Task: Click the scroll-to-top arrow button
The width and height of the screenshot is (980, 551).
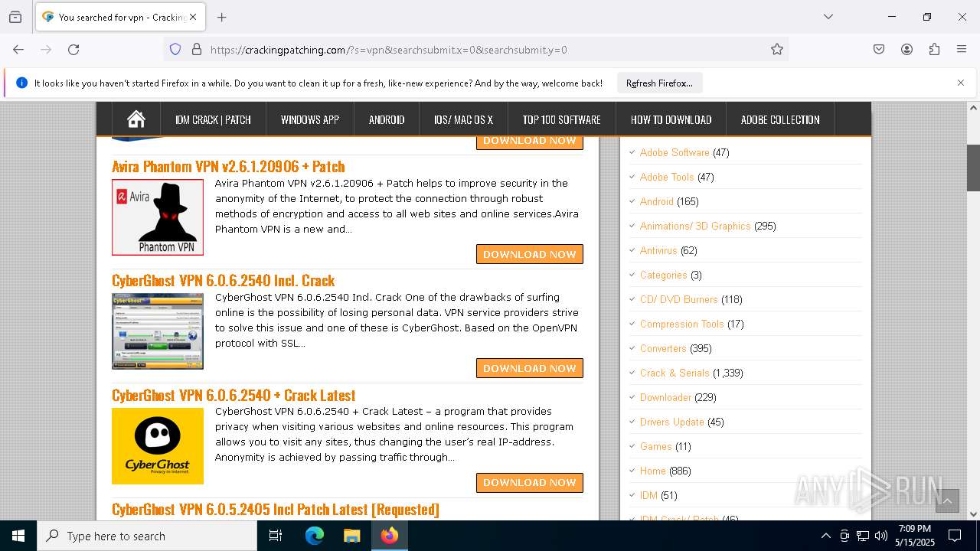Action: point(947,500)
